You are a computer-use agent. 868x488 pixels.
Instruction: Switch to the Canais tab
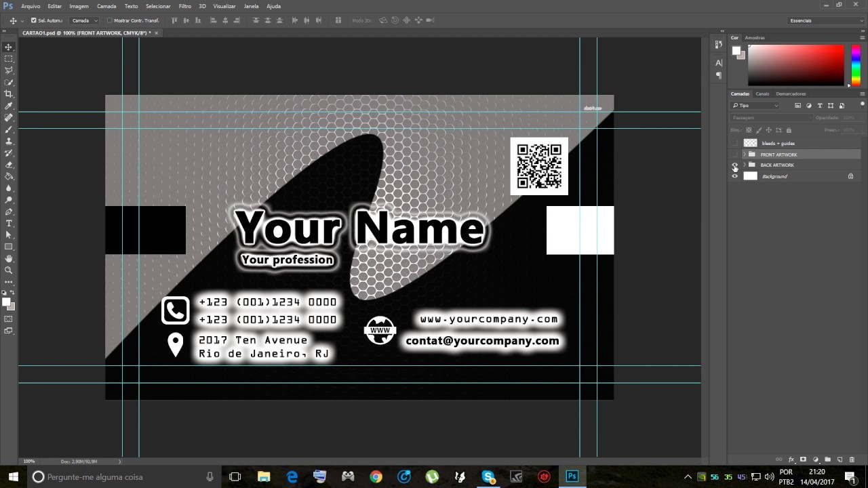coord(762,94)
